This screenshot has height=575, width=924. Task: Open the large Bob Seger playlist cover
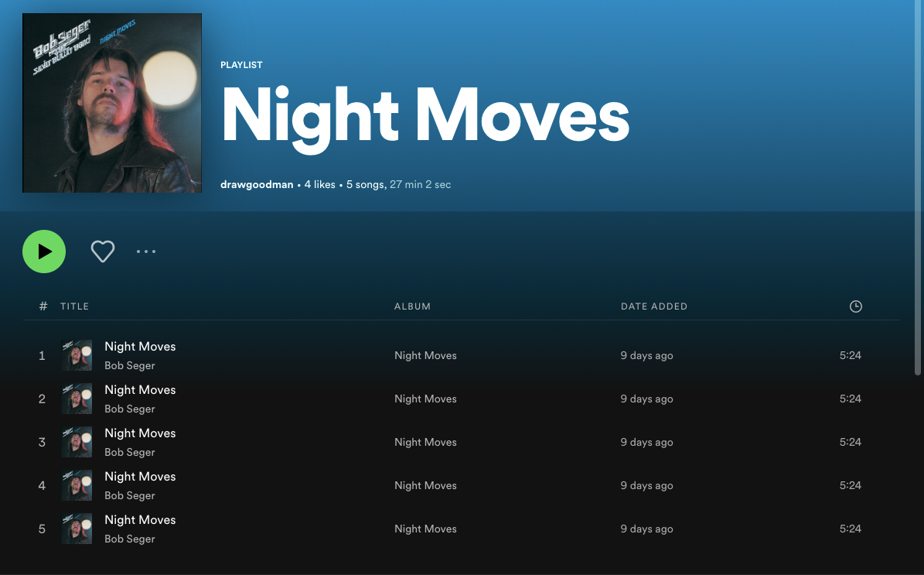tap(112, 103)
